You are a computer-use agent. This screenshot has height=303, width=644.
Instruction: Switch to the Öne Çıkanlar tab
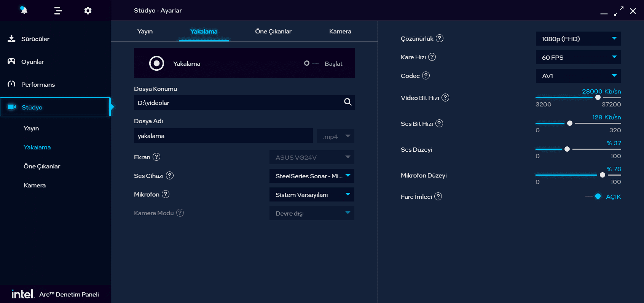(x=273, y=32)
